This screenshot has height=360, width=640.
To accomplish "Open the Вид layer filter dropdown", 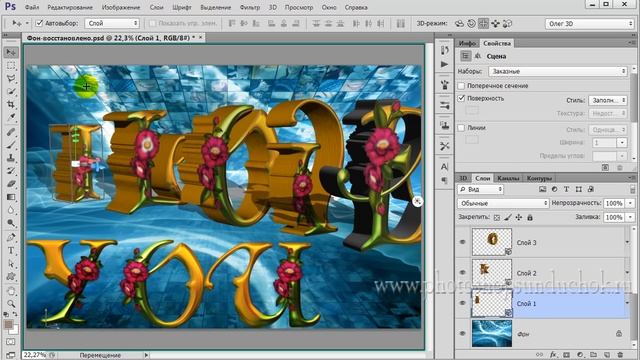I will coord(480,189).
